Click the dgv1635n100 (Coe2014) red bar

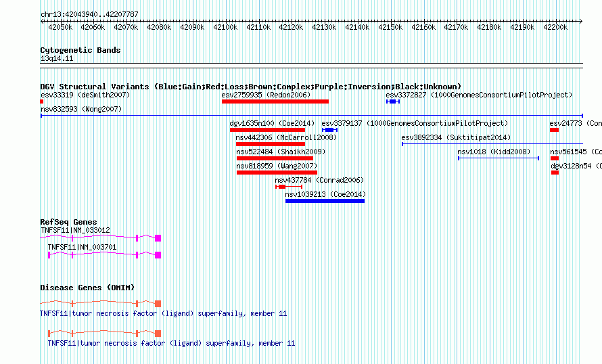coord(267,130)
